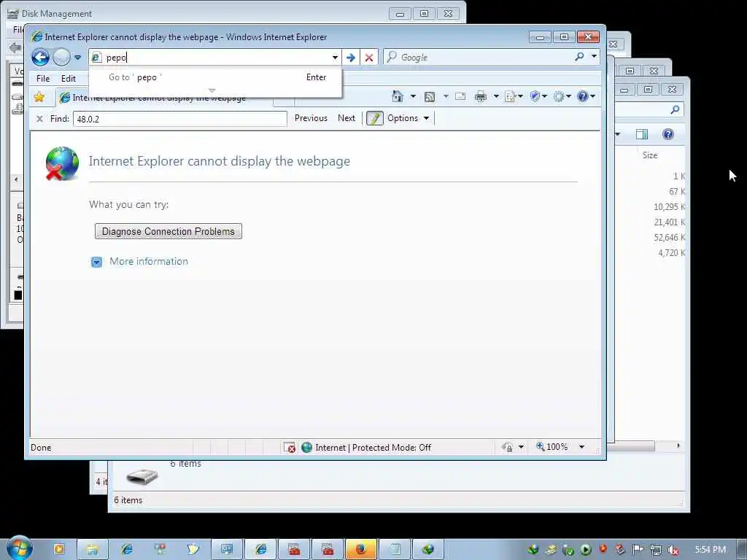The image size is (747, 560).
Task: Expand the More information section arrow
Action: tap(96, 262)
